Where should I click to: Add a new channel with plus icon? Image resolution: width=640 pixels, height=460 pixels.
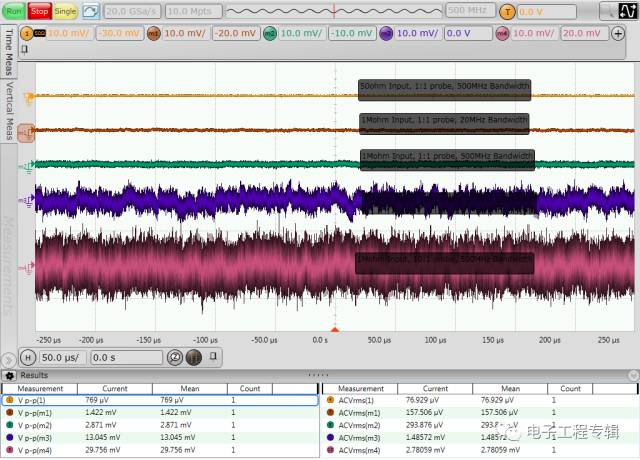point(617,33)
